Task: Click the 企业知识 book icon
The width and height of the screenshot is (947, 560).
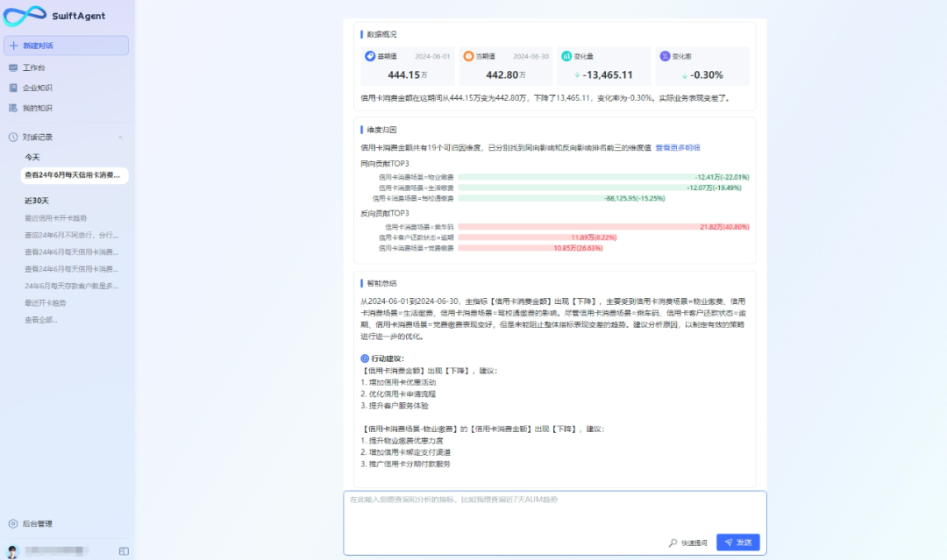Action: [13, 89]
